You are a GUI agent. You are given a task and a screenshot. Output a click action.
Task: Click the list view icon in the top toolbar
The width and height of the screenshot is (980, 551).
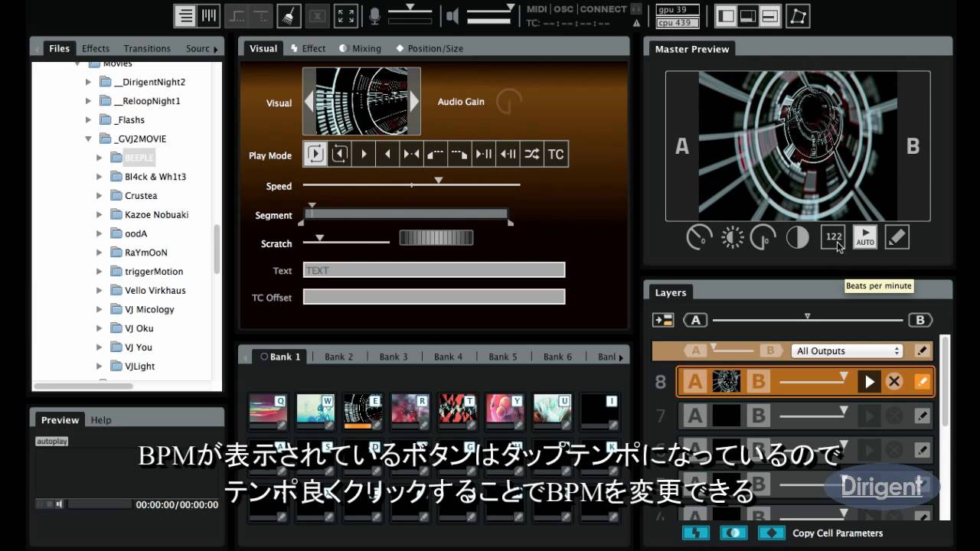pos(185,15)
